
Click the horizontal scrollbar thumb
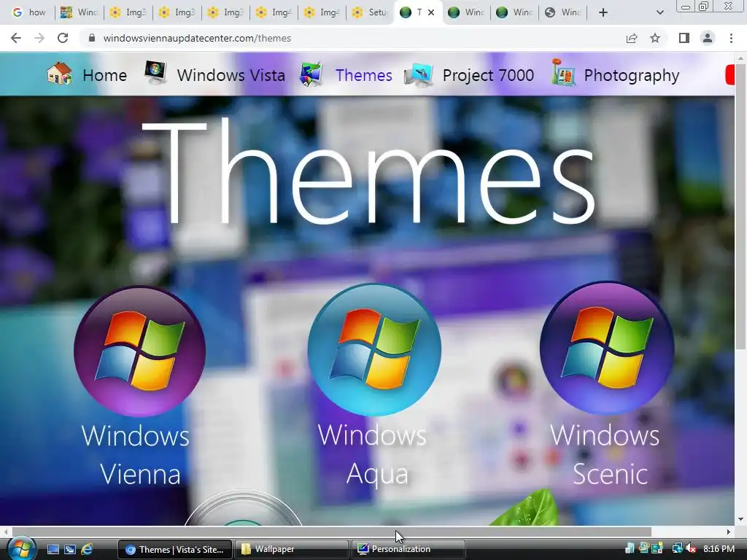pos(332,532)
